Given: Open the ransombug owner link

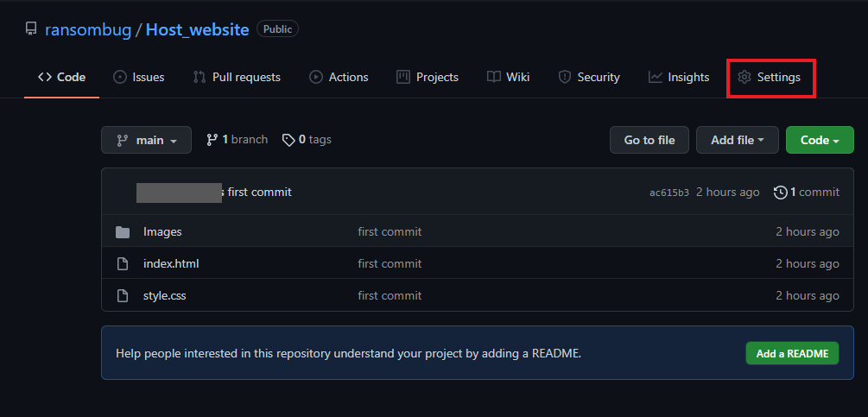Looking at the screenshot, I should (88, 29).
